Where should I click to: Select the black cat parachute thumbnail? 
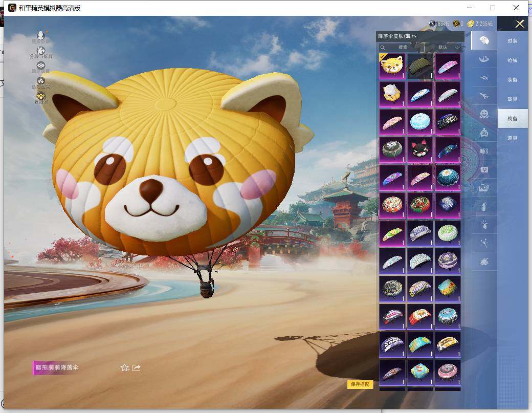pyautogui.click(x=420, y=149)
